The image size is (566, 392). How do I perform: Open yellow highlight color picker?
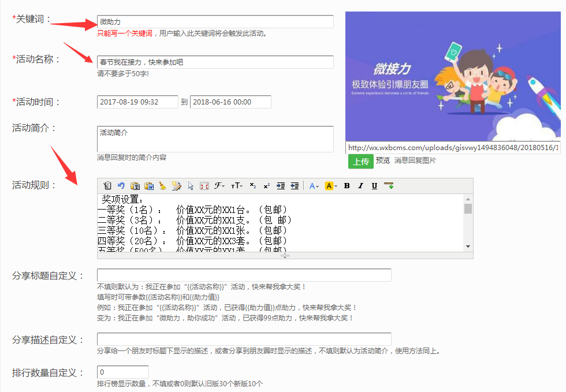331,185
